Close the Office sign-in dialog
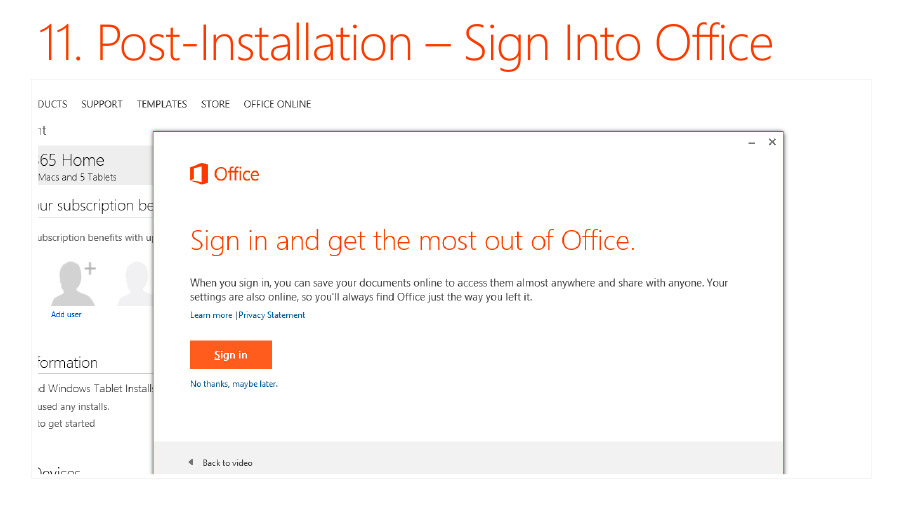Image resolution: width=900 pixels, height=506 pixels. (772, 142)
